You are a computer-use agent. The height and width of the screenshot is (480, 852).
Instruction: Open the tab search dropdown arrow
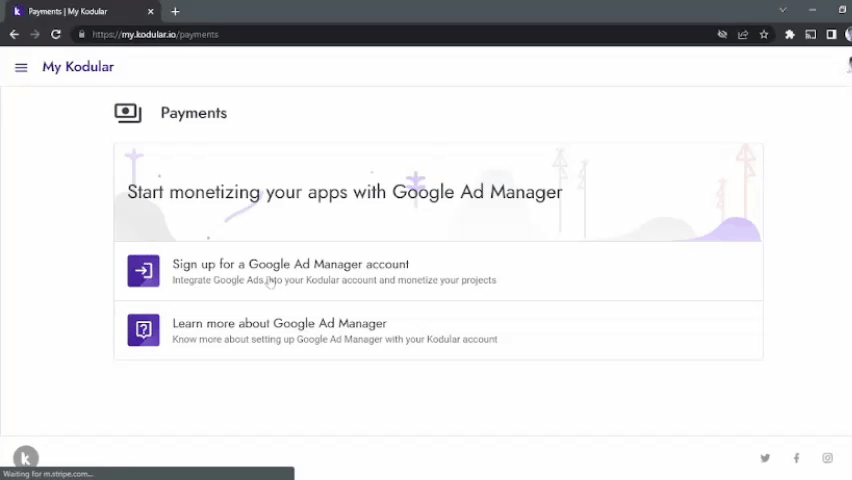pyautogui.click(x=783, y=10)
